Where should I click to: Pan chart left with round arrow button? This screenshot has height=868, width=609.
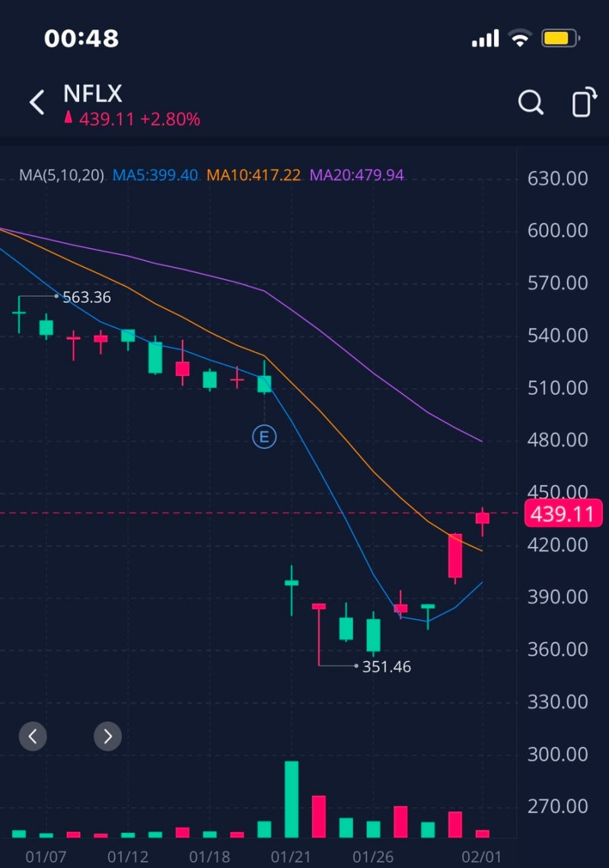33,736
